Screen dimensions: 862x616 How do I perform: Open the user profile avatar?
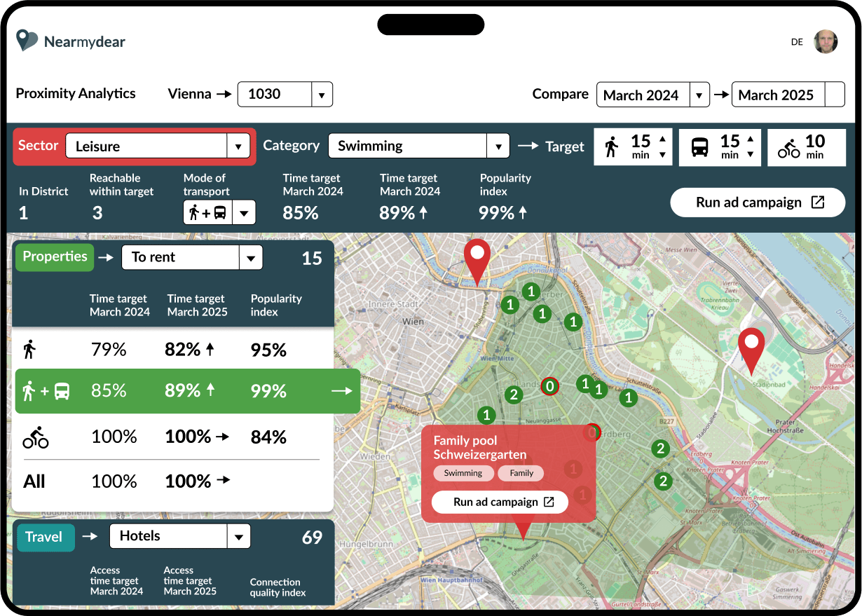click(825, 41)
